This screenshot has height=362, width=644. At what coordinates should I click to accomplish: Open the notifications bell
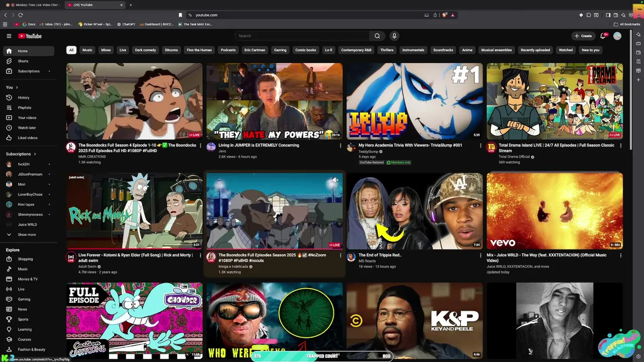point(603,36)
